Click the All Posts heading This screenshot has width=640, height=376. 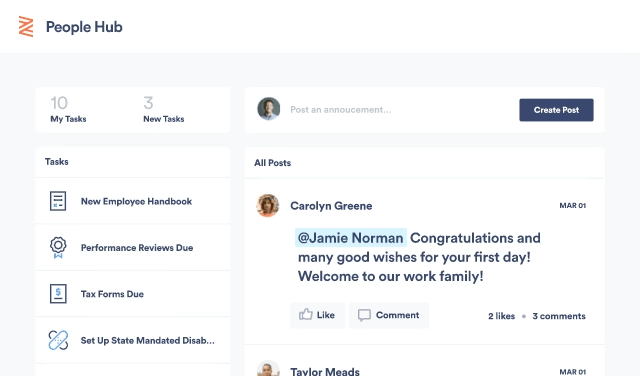coord(273,163)
